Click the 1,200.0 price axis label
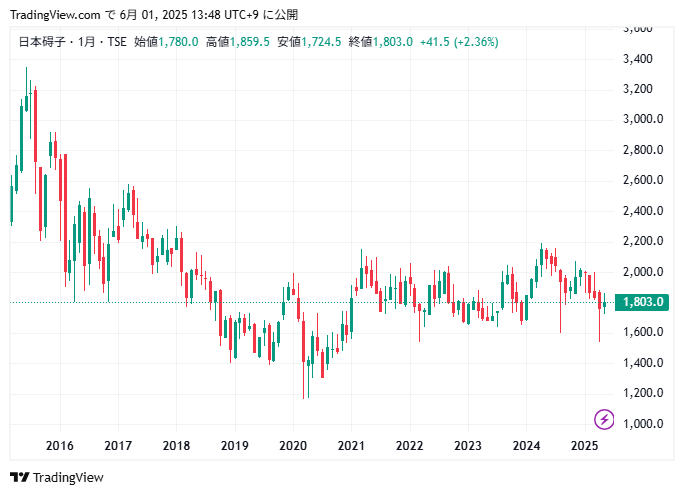 pos(643,393)
